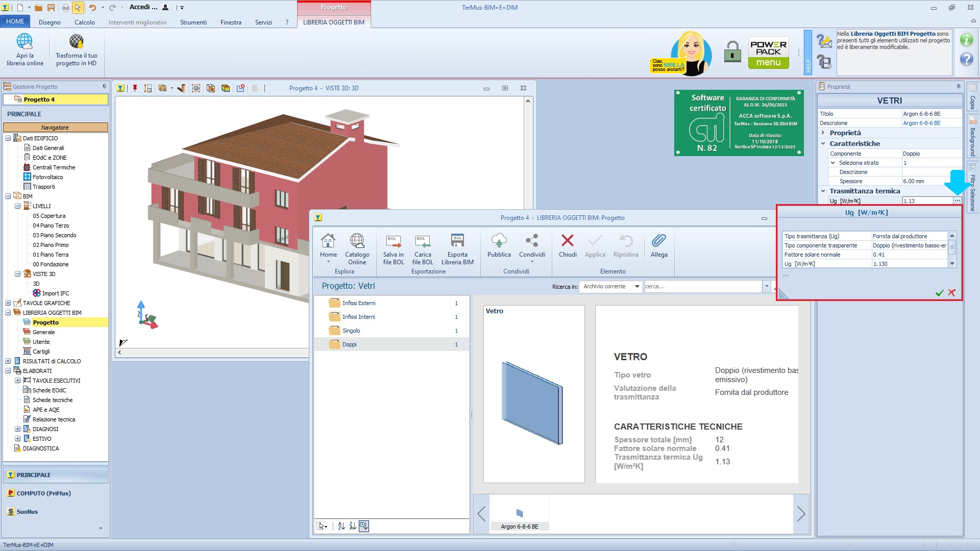
Task: Collapse the Trasmittanza termica section
Action: tap(823, 191)
